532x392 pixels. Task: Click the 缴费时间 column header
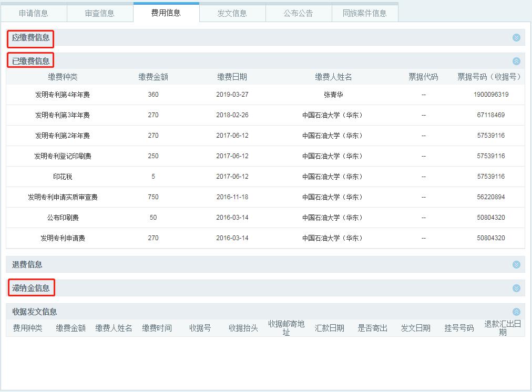click(157, 328)
